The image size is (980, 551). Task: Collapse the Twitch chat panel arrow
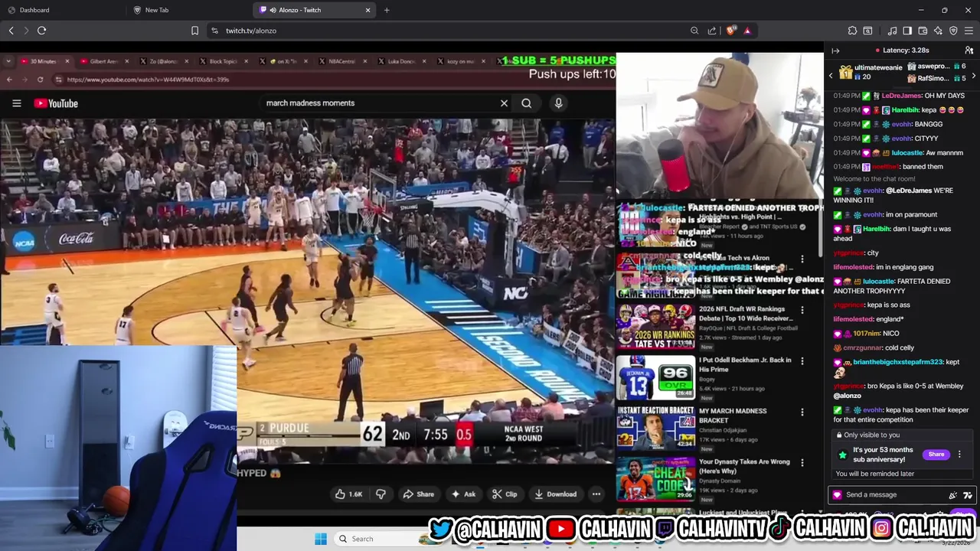coord(835,51)
